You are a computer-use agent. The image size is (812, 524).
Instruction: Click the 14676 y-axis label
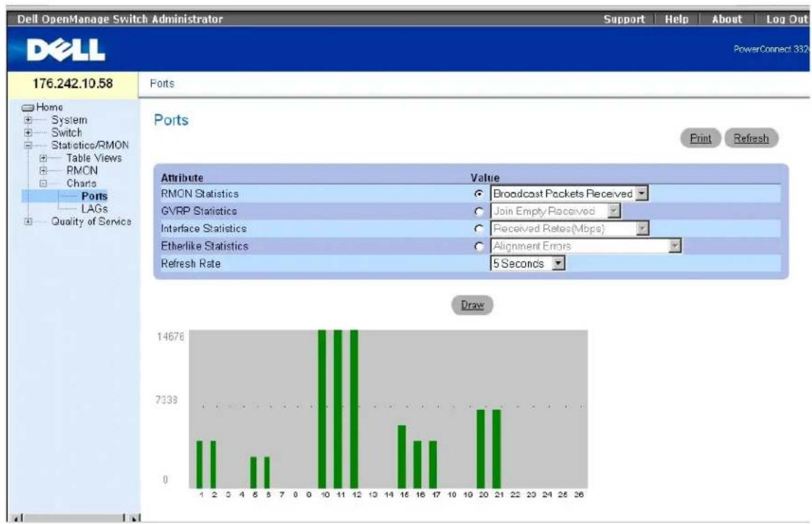pyautogui.click(x=170, y=337)
